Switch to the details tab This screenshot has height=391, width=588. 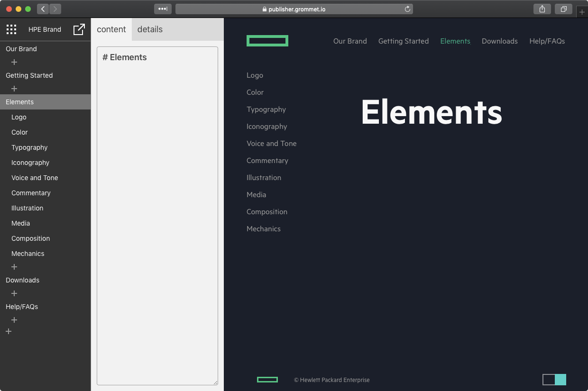click(150, 29)
